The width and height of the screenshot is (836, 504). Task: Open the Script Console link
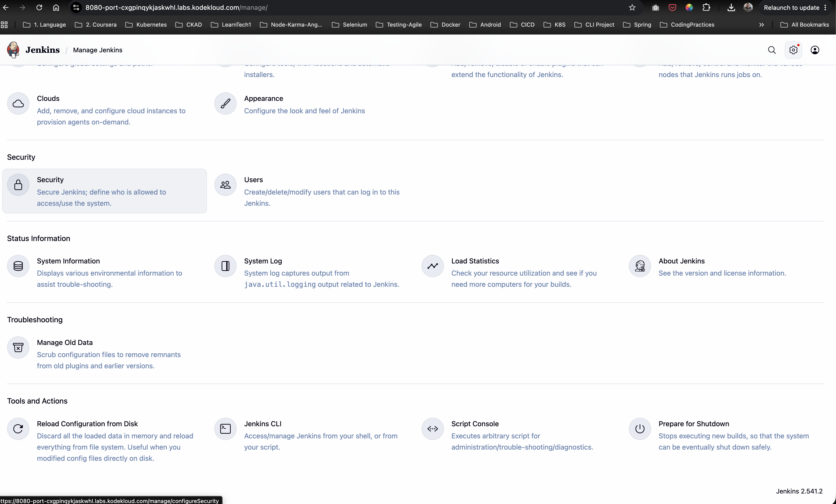(x=475, y=424)
